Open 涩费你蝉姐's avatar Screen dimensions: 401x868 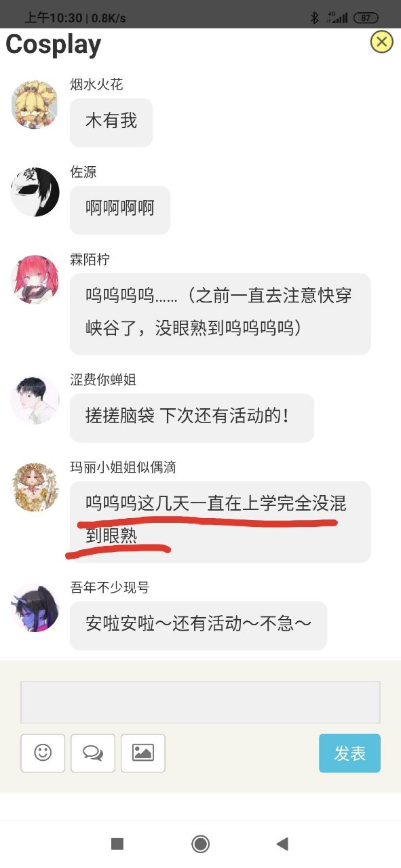[35, 400]
